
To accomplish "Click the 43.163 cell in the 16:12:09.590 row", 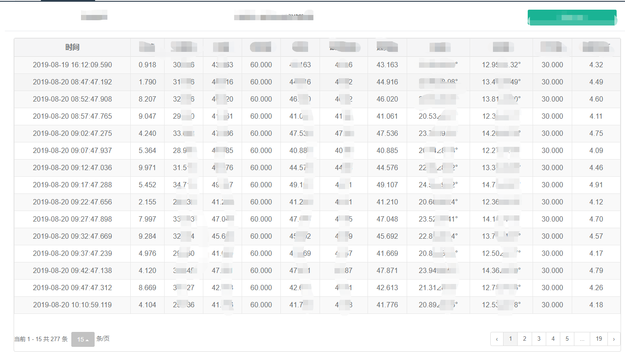I will click(x=387, y=65).
